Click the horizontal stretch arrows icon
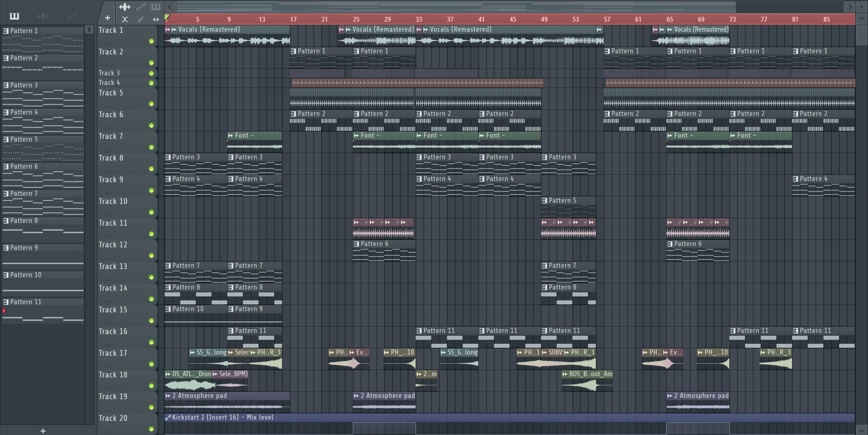The height and width of the screenshot is (435, 868). (x=156, y=19)
